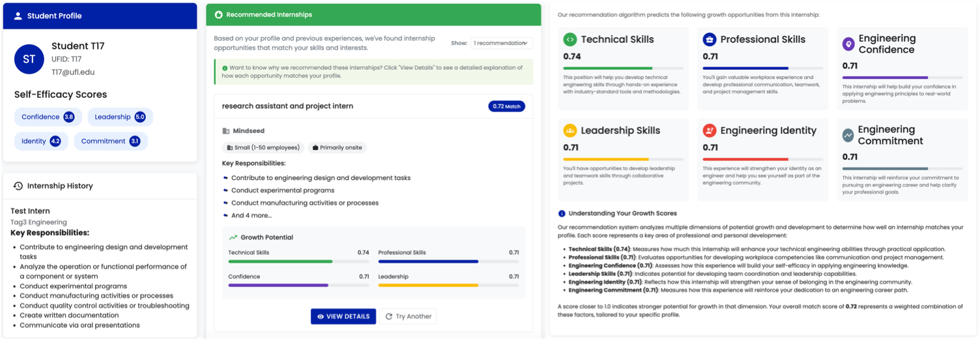Click the green Technical Skills code icon

[570, 40]
